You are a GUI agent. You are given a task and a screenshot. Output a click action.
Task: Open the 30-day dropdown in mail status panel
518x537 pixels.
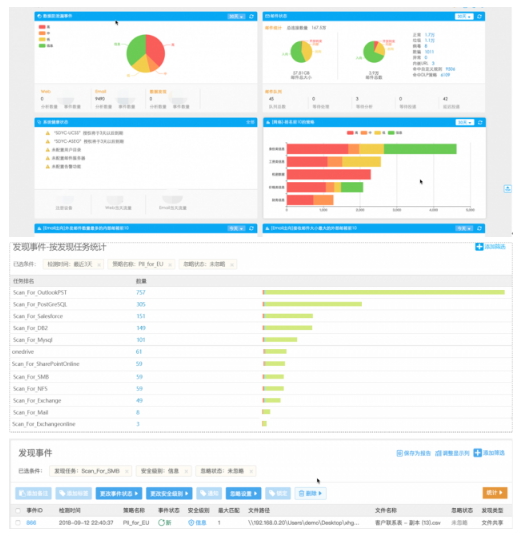point(464,16)
